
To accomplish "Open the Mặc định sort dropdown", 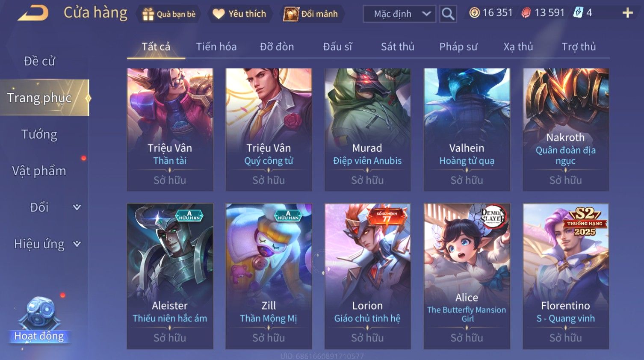I will click(399, 14).
